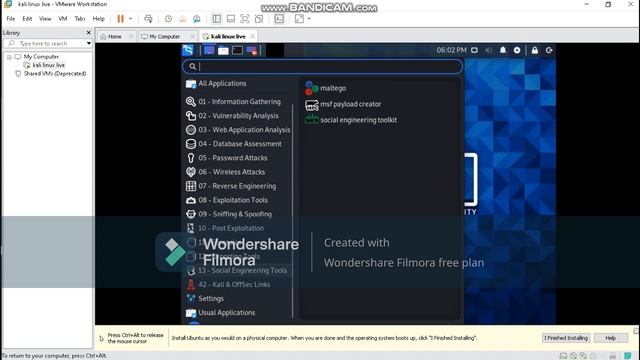
Task: Open the power options dropdown arrow
Action: (x=131, y=19)
